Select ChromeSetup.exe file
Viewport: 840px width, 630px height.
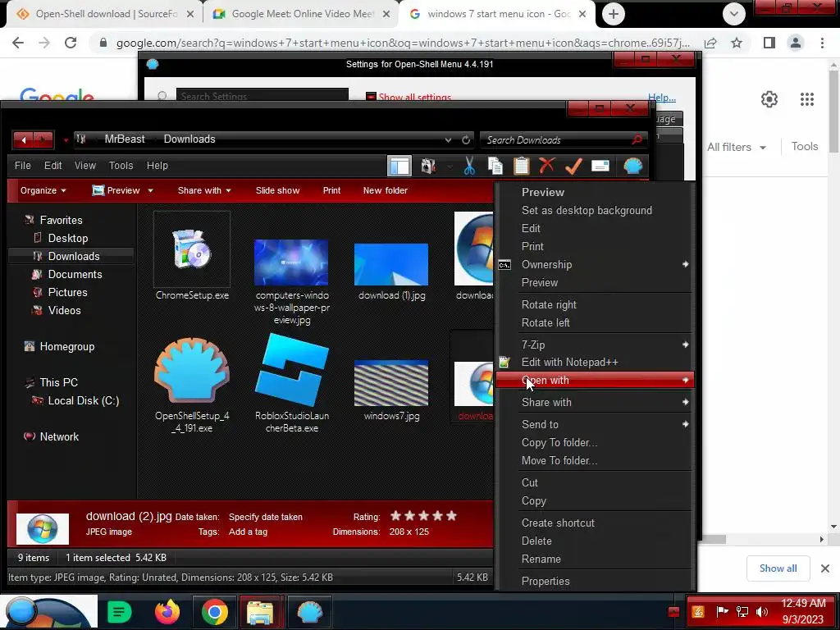[192, 256]
